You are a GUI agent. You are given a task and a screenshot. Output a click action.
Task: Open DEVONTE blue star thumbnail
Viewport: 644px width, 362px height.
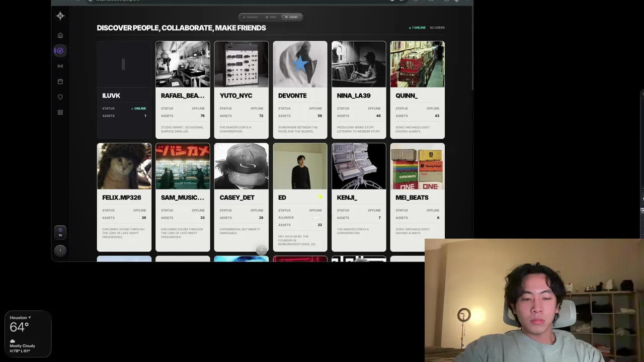point(300,64)
